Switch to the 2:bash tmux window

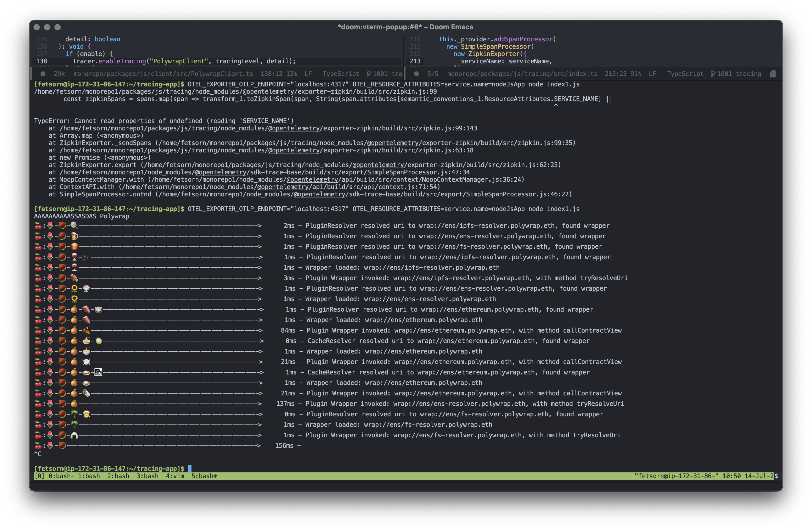tap(118, 476)
